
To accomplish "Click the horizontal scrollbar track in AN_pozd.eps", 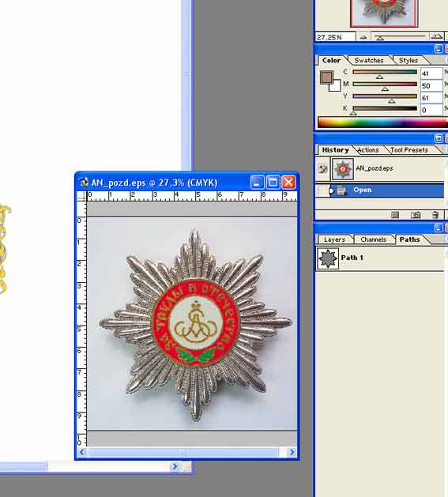I will coord(187,452).
